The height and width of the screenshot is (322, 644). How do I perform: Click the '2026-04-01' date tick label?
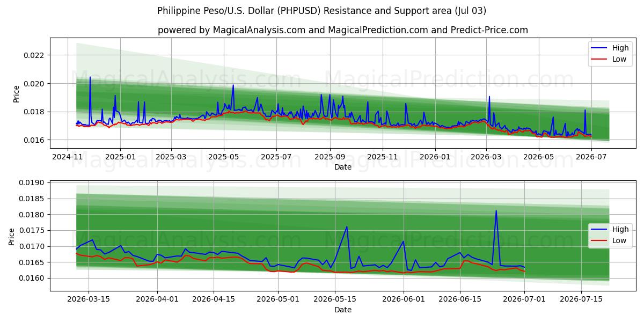point(157,299)
